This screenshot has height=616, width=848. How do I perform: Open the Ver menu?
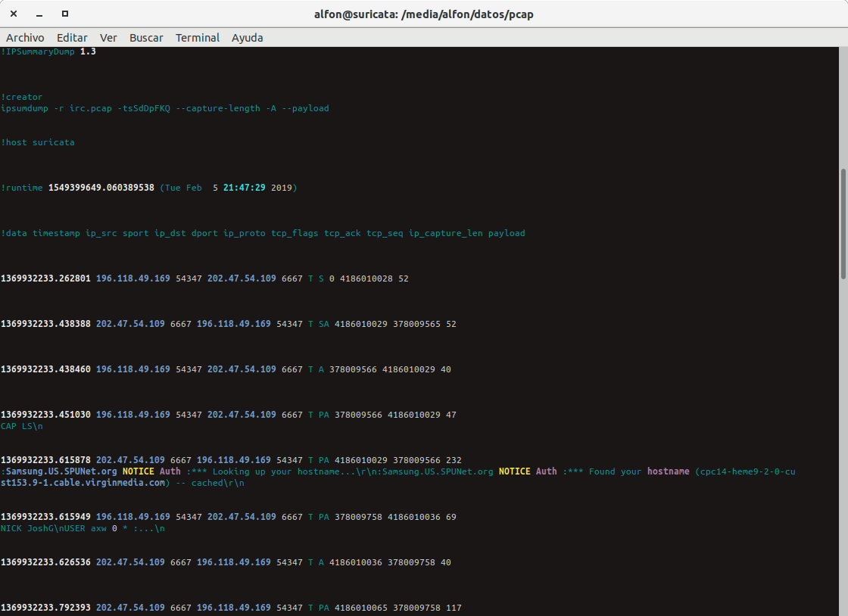[x=108, y=38]
